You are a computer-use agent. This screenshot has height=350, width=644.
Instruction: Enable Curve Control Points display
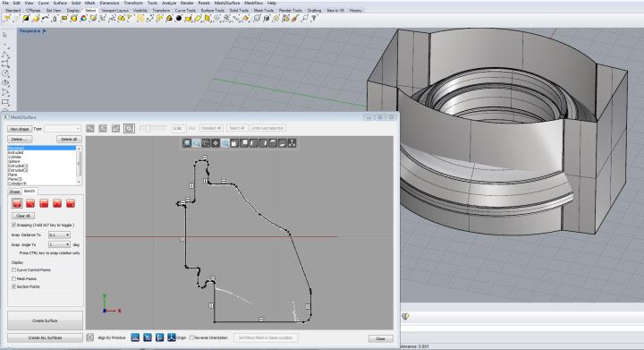(14, 270)
